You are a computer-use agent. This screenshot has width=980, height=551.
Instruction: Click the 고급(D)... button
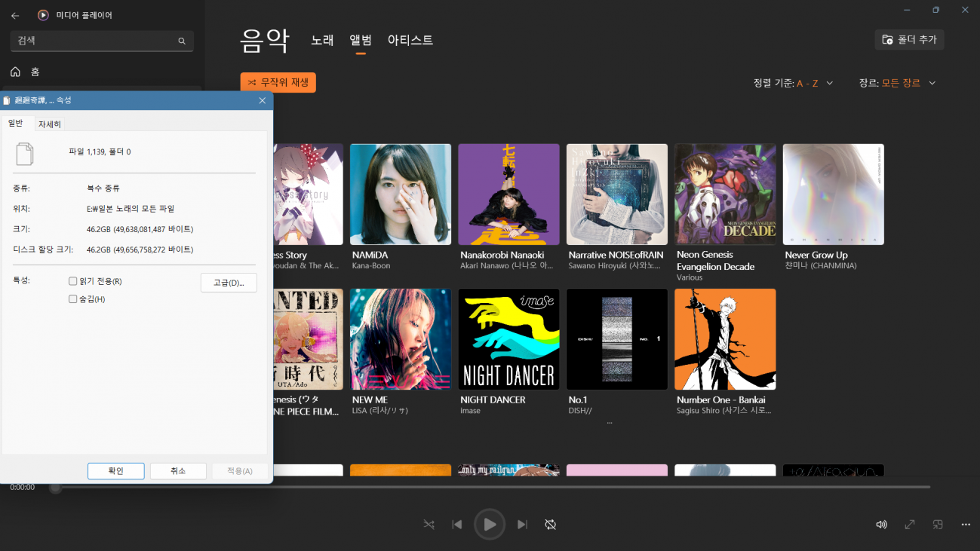(x=229, y=283)
